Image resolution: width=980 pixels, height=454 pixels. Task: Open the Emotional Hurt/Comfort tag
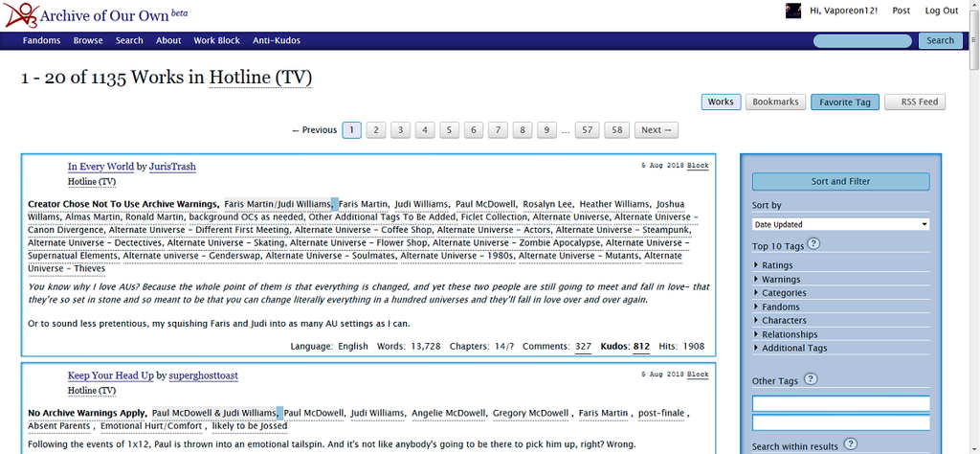(x=151, y=426)
